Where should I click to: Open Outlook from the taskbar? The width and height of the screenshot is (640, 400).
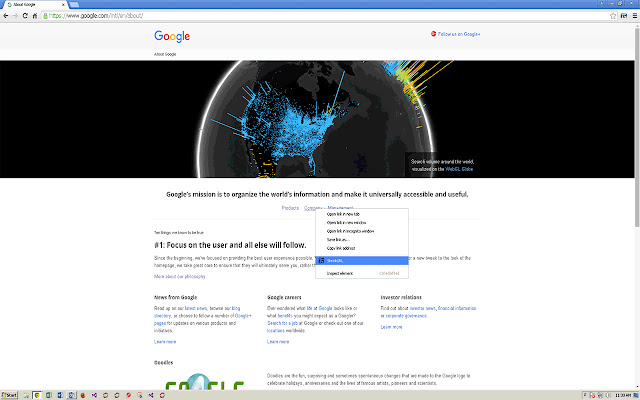click(x=71, y=395)
